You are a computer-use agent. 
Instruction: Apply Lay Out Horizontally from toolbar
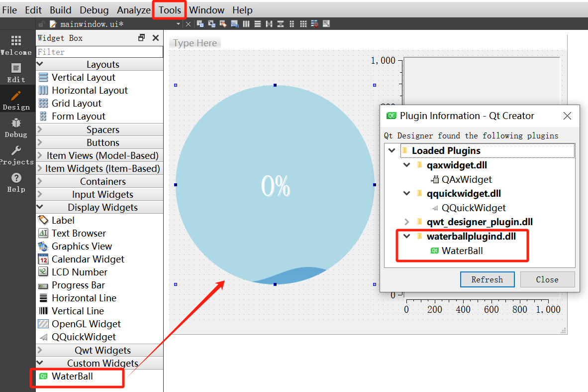246,24
